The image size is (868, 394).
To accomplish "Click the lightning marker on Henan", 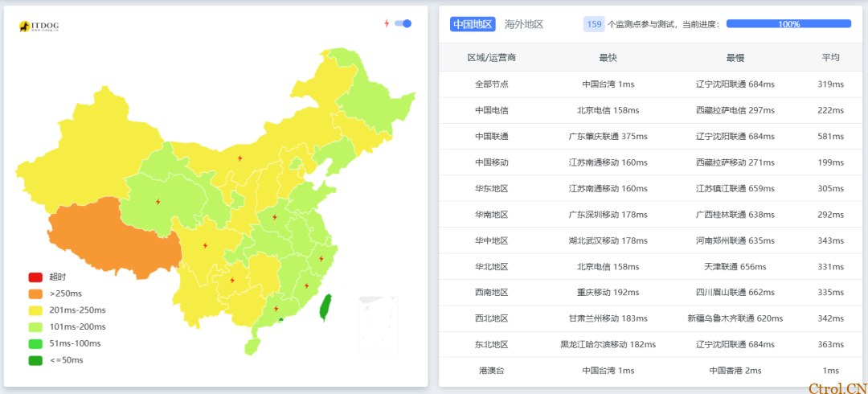I will tap(275, 217).
